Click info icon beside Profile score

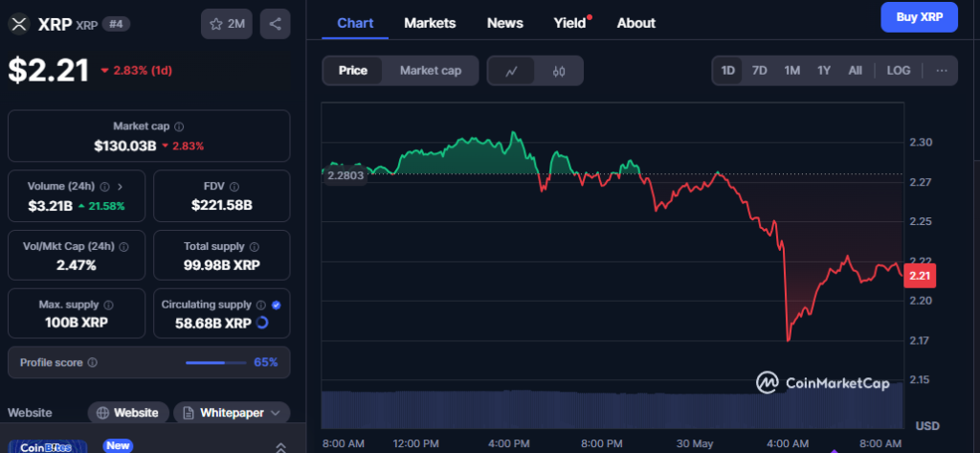click(x=93, y=362)
